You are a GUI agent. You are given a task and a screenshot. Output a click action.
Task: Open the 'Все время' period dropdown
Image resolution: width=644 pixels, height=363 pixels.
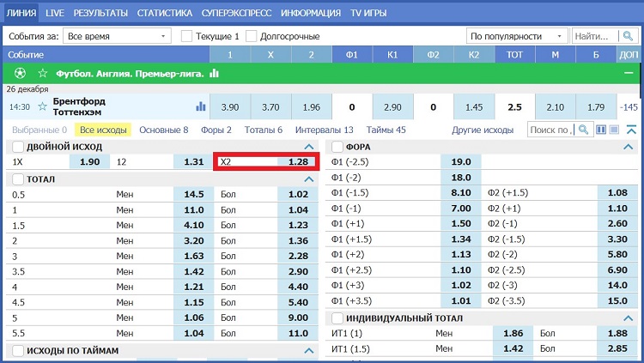(116, 36)
